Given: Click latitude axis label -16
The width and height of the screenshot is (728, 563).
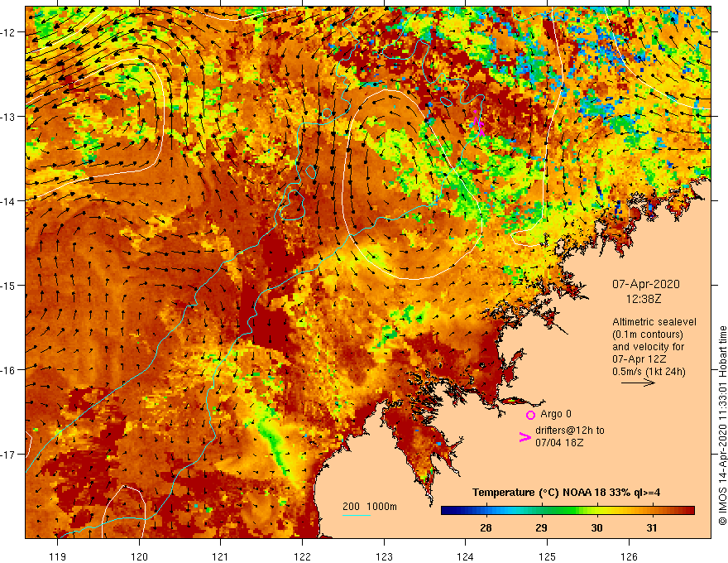Looking at the screenshot, I should [x=10, y=370].
